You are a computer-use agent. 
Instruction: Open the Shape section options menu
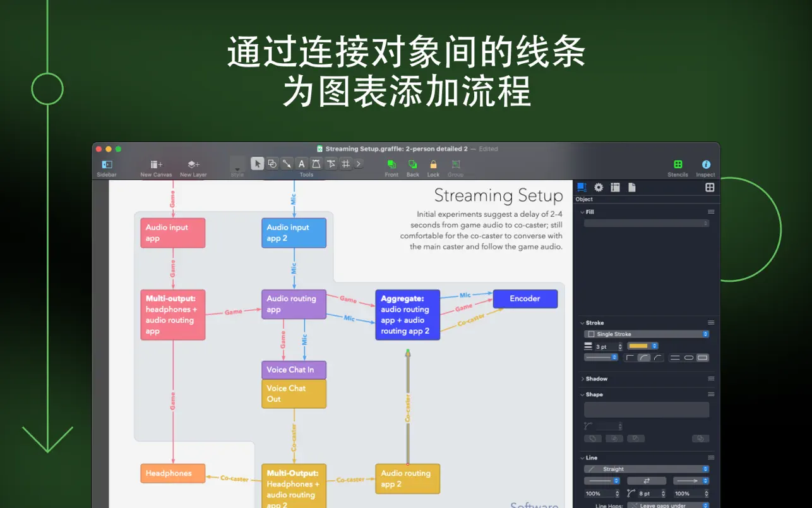pyautogui.click(x=711, y=394)
